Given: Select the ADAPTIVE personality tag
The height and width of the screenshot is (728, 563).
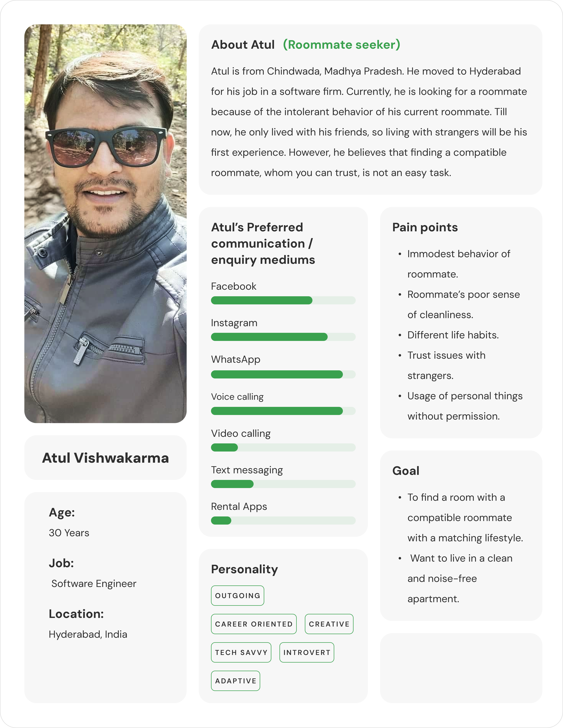Looking at the screenshot, I should [x=235, y=681].
